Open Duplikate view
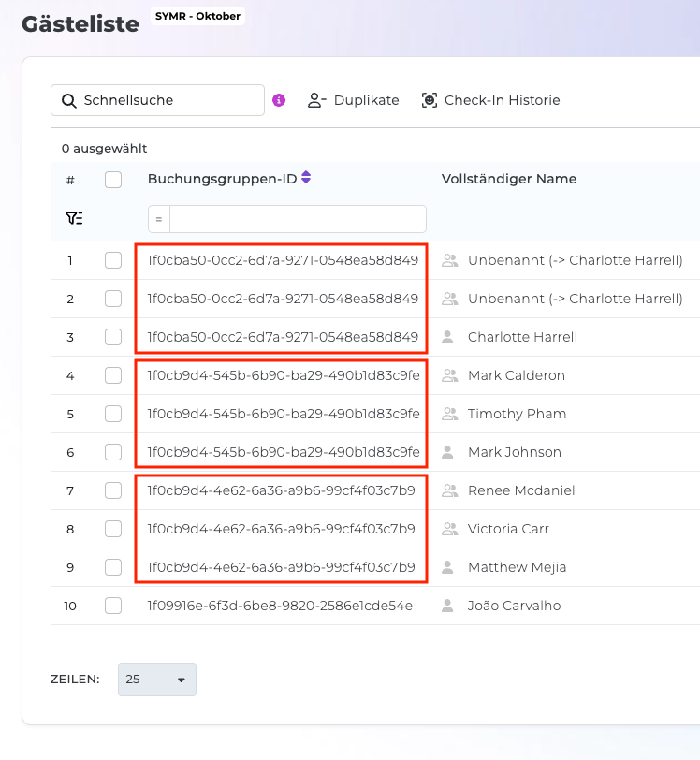700x760 pixels. (366, 100)
